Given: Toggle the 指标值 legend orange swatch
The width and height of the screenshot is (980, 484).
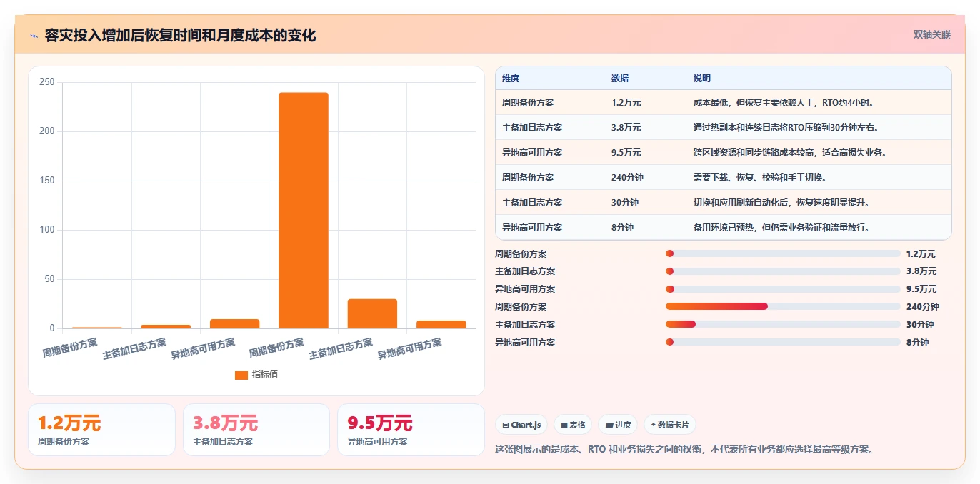Looking at the screenshot, I should (241, 375).
